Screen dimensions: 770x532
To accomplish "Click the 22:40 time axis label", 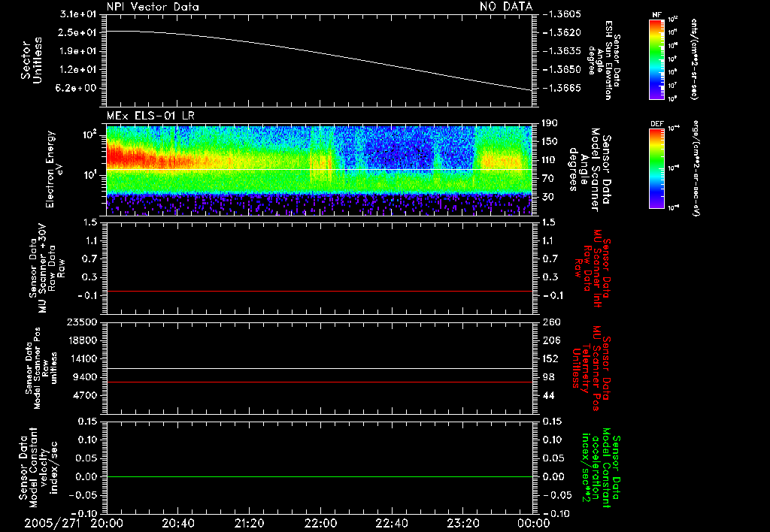I will pyautogui.click(x=391, y=523).
